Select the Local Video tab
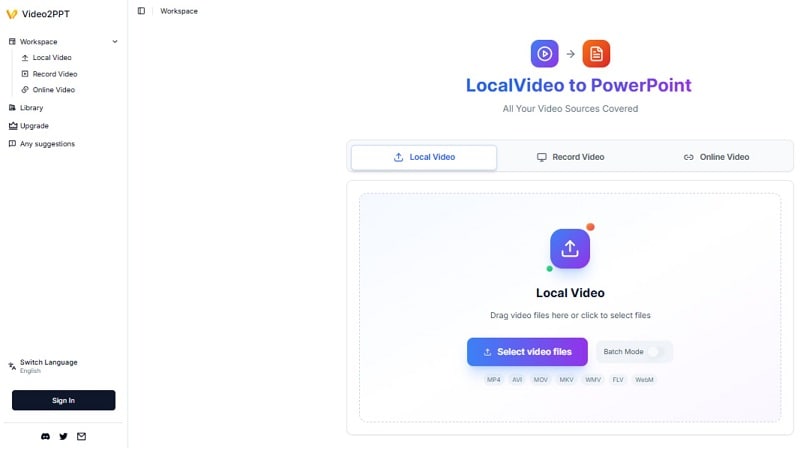 [x=424, y=157]
